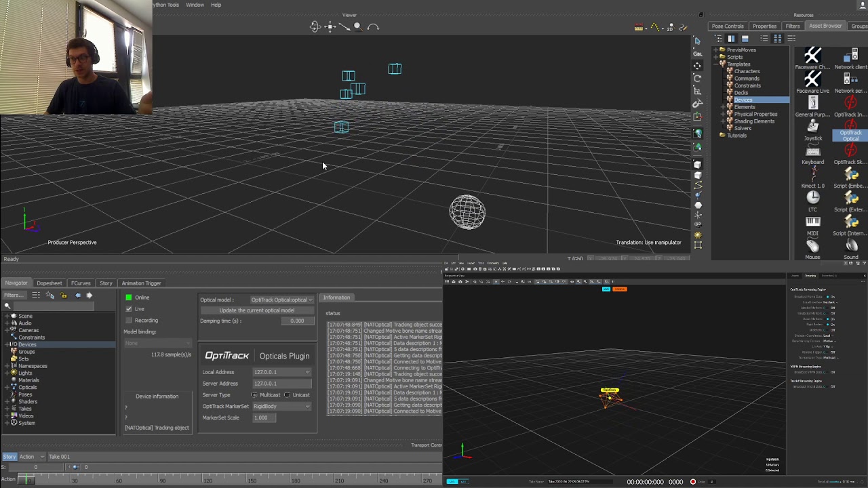This screenshot has width=868, height=488.
Task: Select the Network server device asset
Action: (850, 82)
